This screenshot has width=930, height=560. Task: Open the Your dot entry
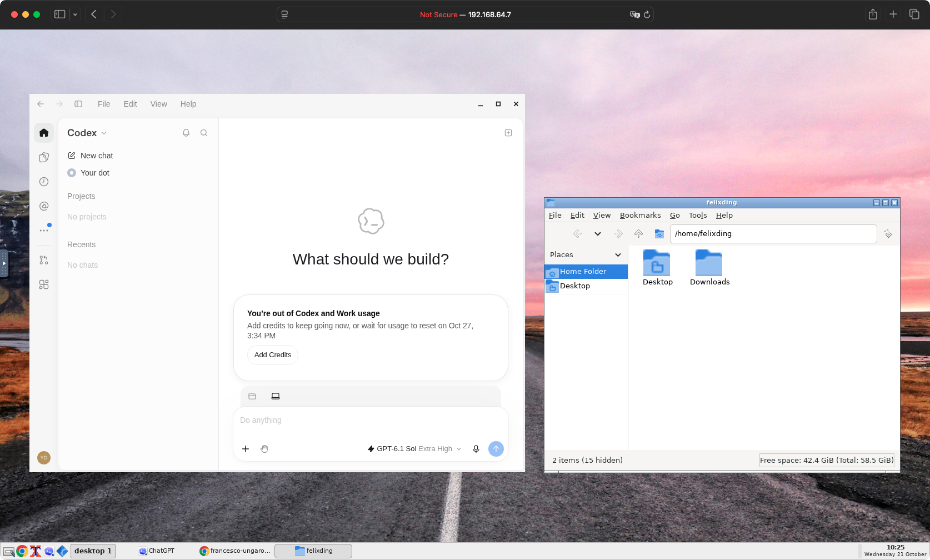click(x=89, y=173)
